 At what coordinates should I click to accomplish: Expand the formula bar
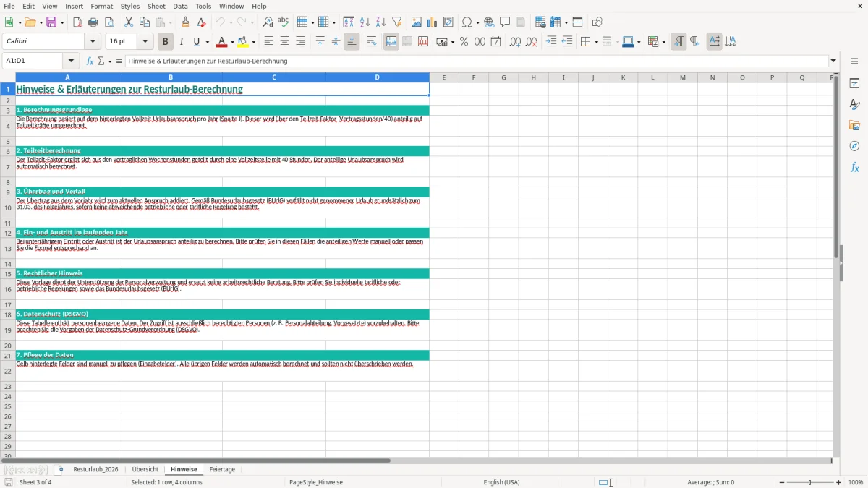(x=833, y=61)
